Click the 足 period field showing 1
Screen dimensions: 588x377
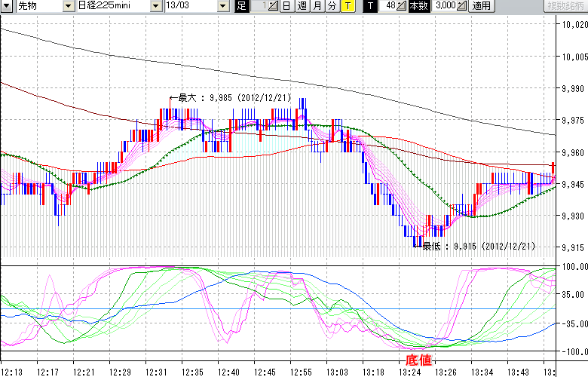[x=258, y=6]
